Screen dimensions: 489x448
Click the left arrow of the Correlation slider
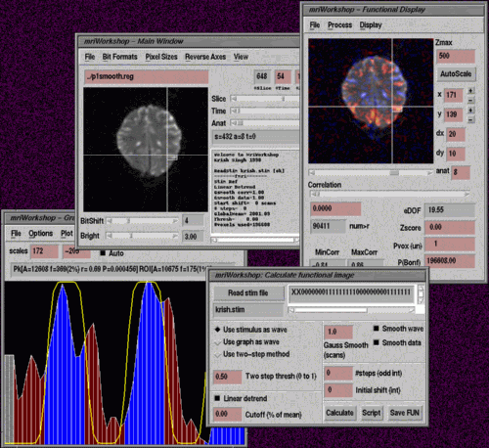coord(314,194)
